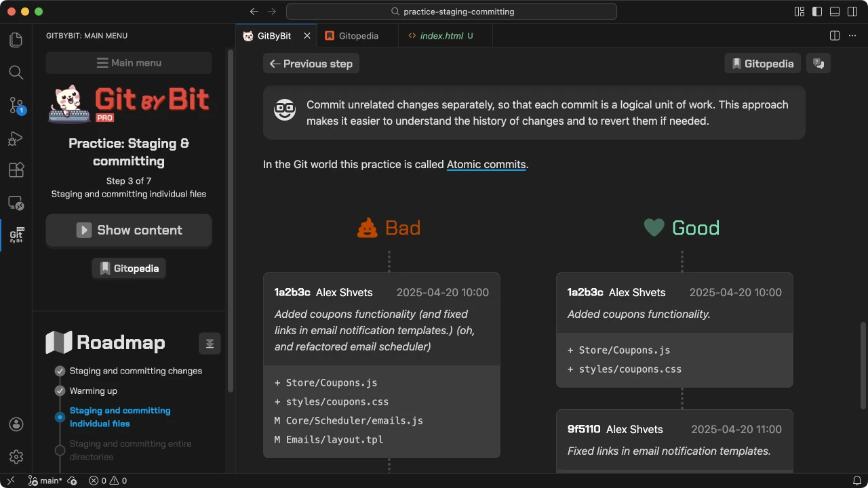Collapse the Roadmap section
The height and width of the screenshot is (488, 868).
pos(210,343)
